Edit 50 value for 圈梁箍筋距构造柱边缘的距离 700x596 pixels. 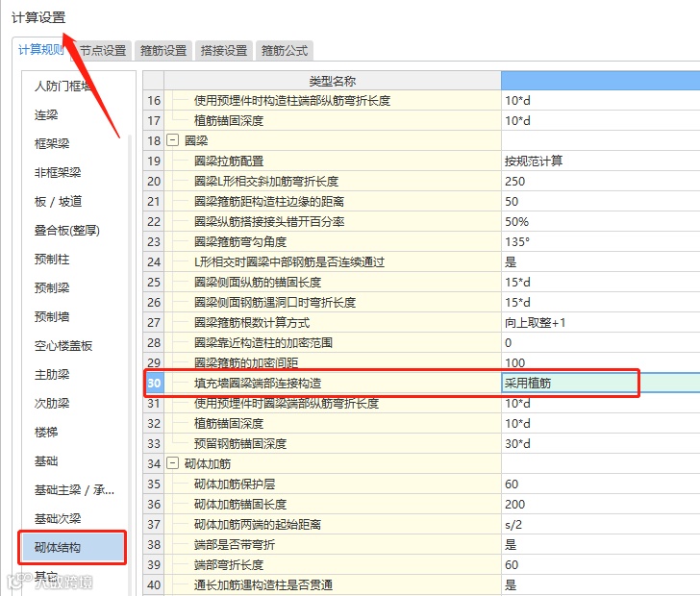tap(600, 201)
